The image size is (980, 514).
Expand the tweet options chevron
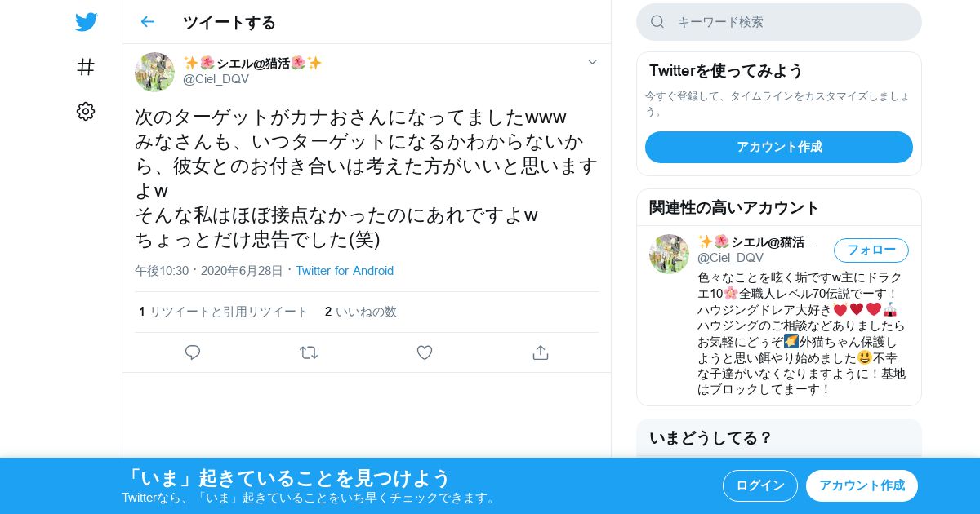point(593,62)
